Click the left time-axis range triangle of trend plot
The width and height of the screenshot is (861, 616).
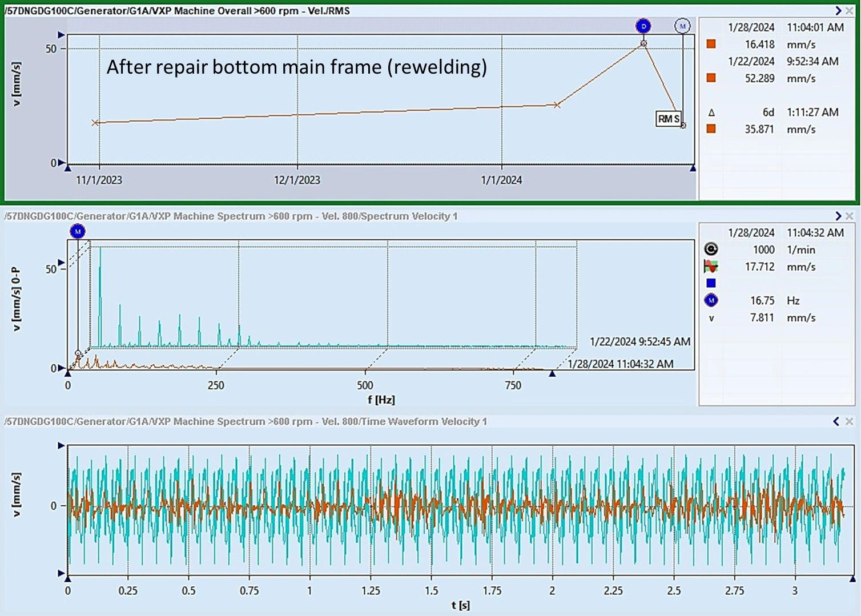(x=68, y=168)
